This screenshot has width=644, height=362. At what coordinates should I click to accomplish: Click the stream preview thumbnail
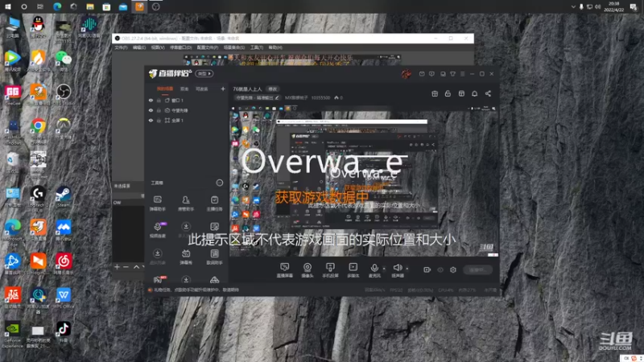coord(364,180)
